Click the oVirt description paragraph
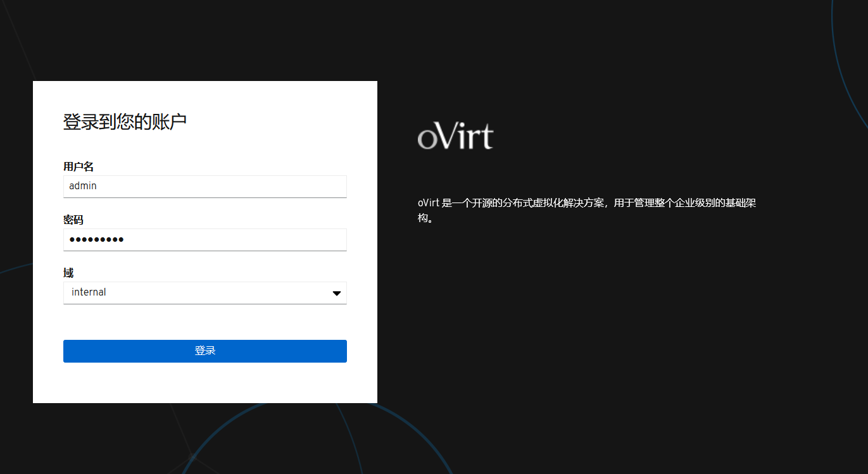The width and height of the screenshot is (868, 474). [587, 210]
